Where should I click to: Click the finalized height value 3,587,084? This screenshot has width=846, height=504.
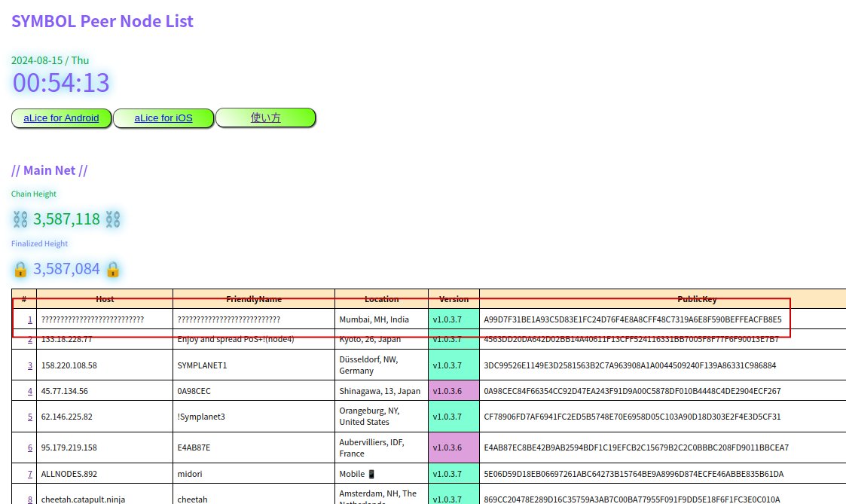pos(66,269)
